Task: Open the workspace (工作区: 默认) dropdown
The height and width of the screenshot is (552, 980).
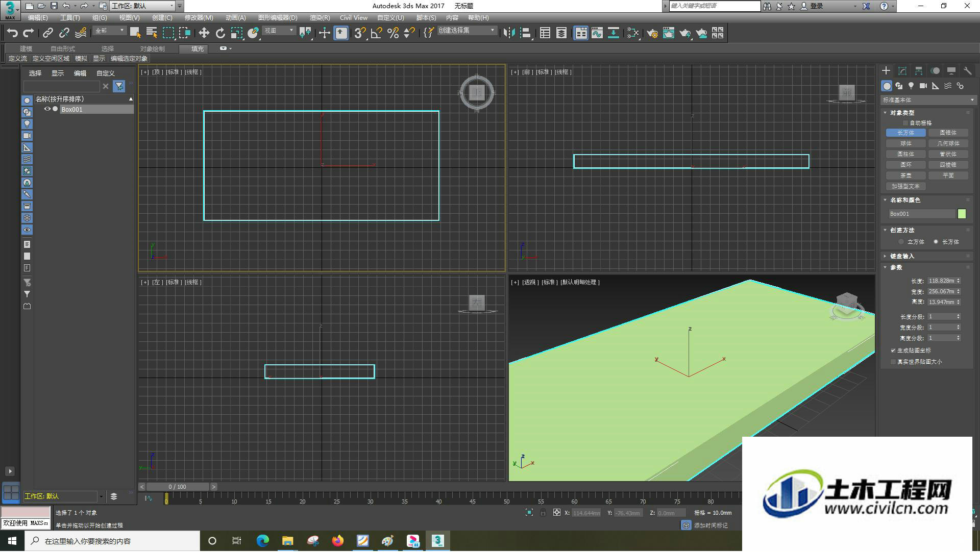Action: 142,6
